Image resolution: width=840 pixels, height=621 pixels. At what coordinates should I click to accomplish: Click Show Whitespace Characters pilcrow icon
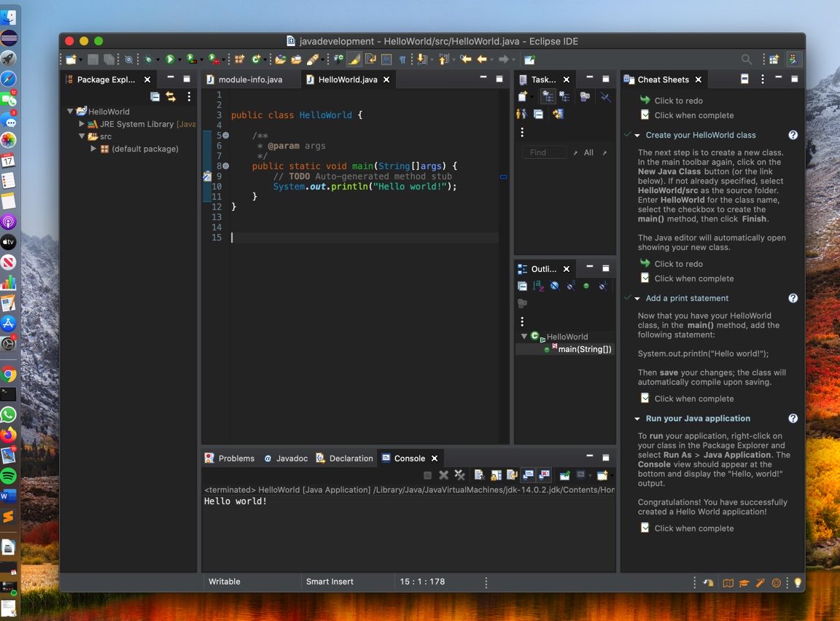(402, 60)
